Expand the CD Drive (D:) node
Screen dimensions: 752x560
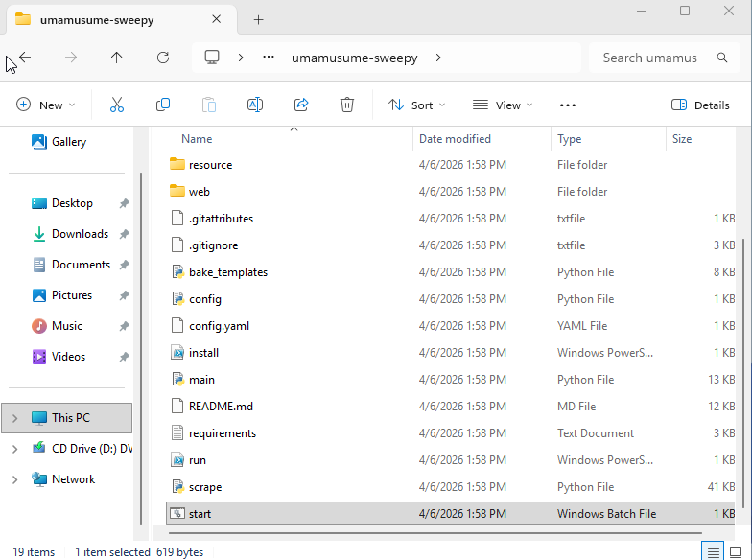click(x=15, y=449)
